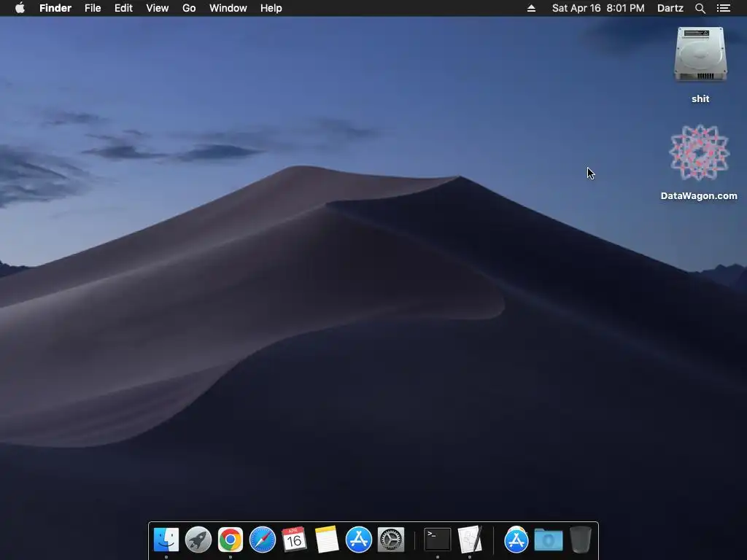The width and height of the screenshot is (747, 560).
Task: Open the File menu
Action: (x=93, y=8)
